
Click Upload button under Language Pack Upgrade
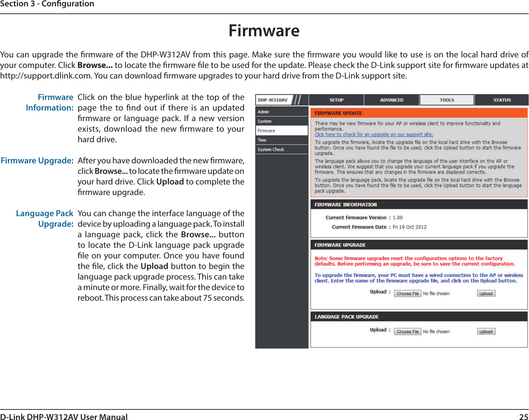[x=486, y=332]
